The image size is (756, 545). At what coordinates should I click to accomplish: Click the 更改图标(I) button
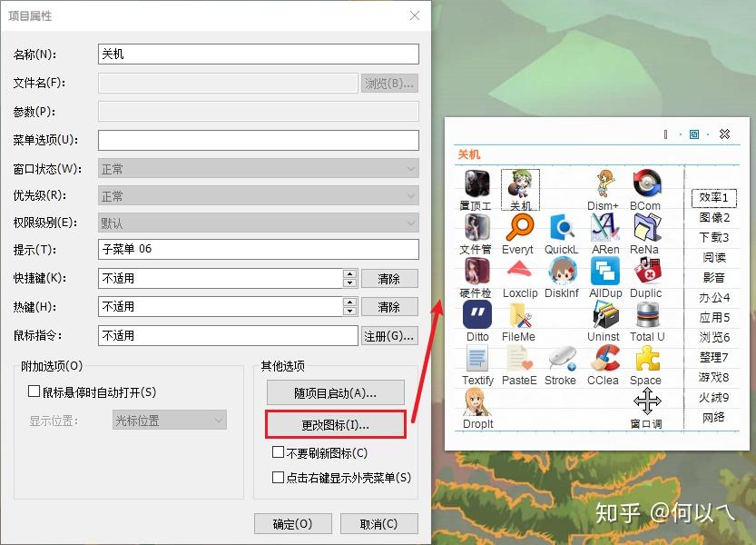336,424
